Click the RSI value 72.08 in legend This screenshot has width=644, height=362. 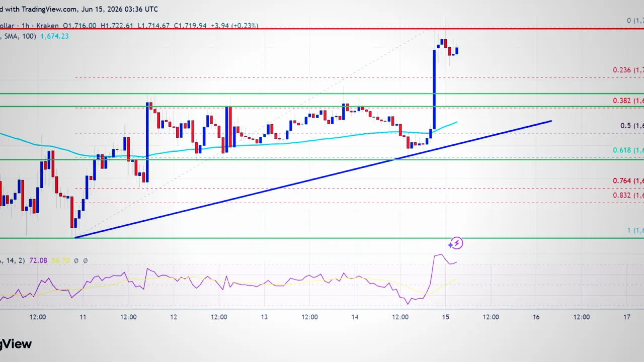click(38, 260)
